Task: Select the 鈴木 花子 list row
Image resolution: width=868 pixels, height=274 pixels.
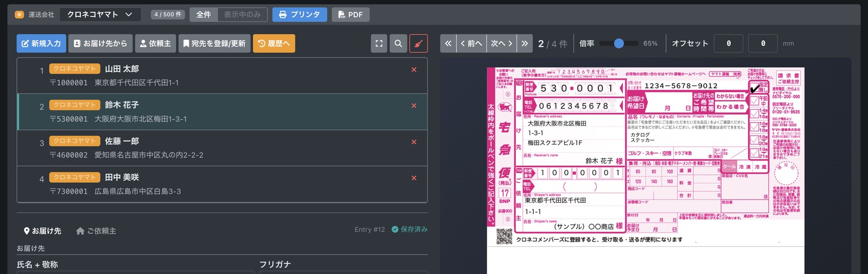Action: tap(222, 112)
